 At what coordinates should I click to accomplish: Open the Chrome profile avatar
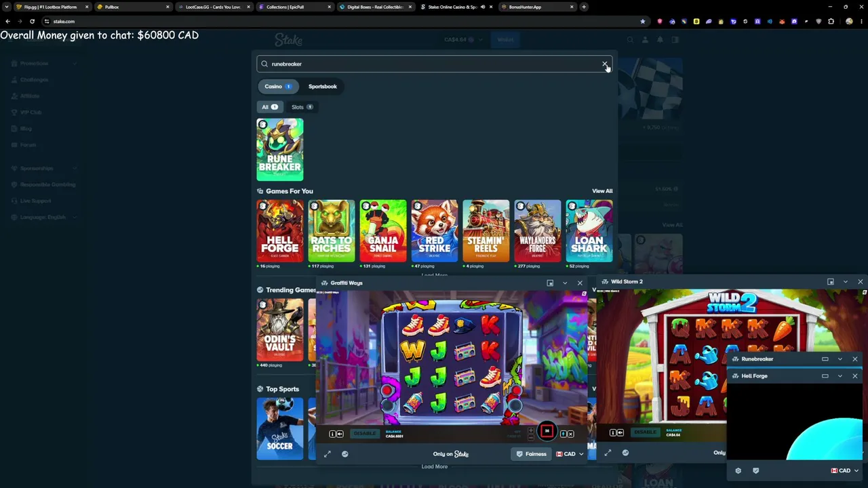[849, 21]
